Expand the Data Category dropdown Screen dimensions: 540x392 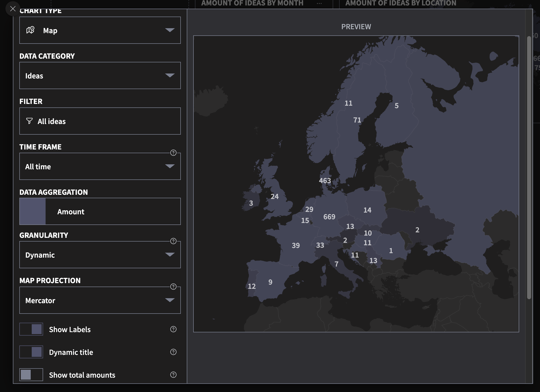(100, 75)
